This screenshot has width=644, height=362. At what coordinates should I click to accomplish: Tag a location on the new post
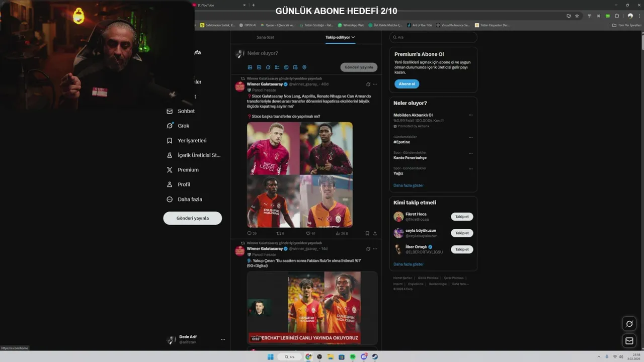point(304,67)
